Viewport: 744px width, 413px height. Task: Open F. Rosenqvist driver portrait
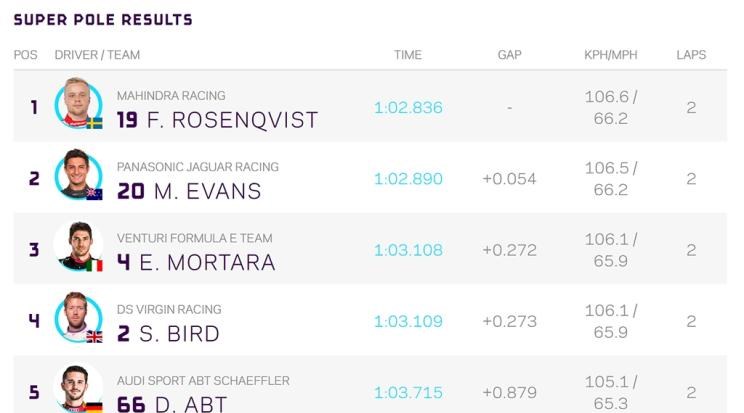tap(78, 104)
